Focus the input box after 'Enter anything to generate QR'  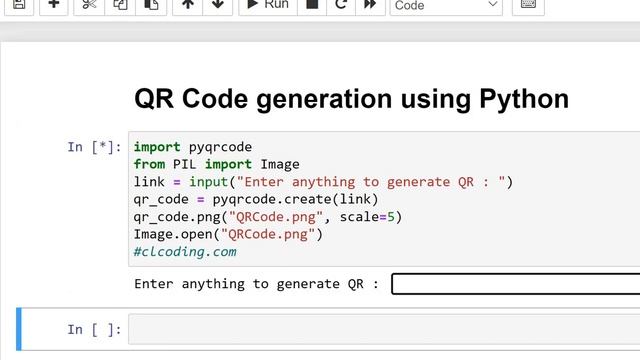point(516,284)
